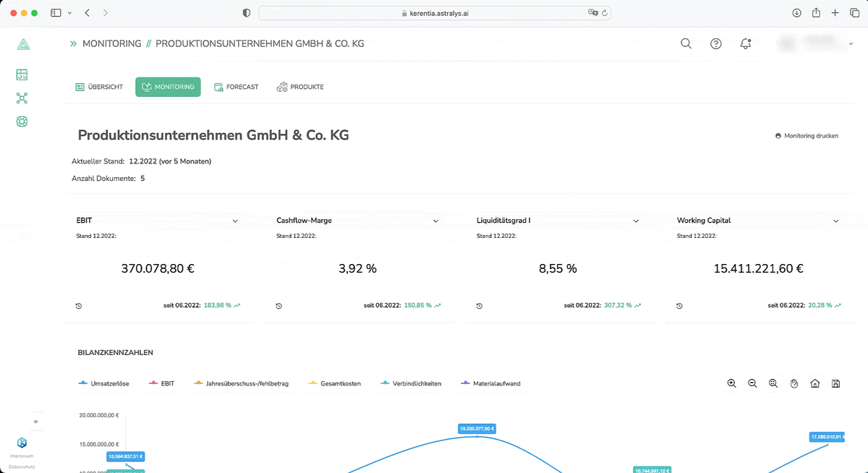The image size is (868, 473).
Task: Click Monitoring drucken to print
Action: 807,136
